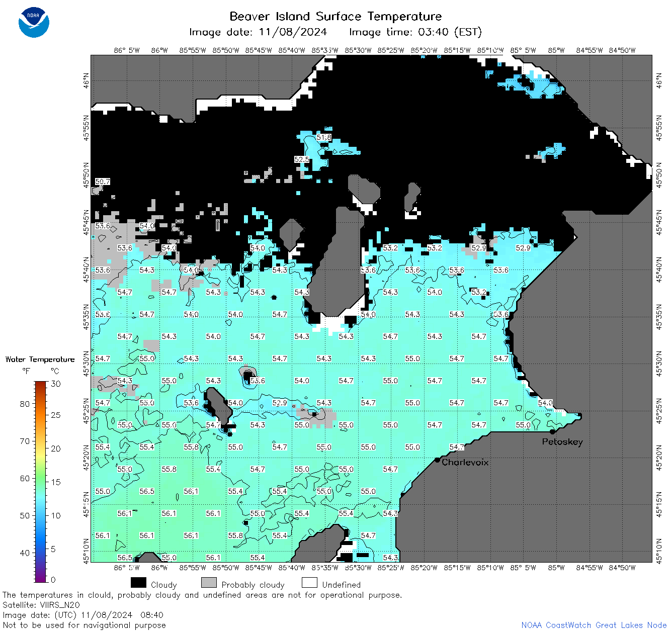672x633 pixels.
Task: Click the 40 °F tick label
Action: pyautogui.click(x=25, y=553)
